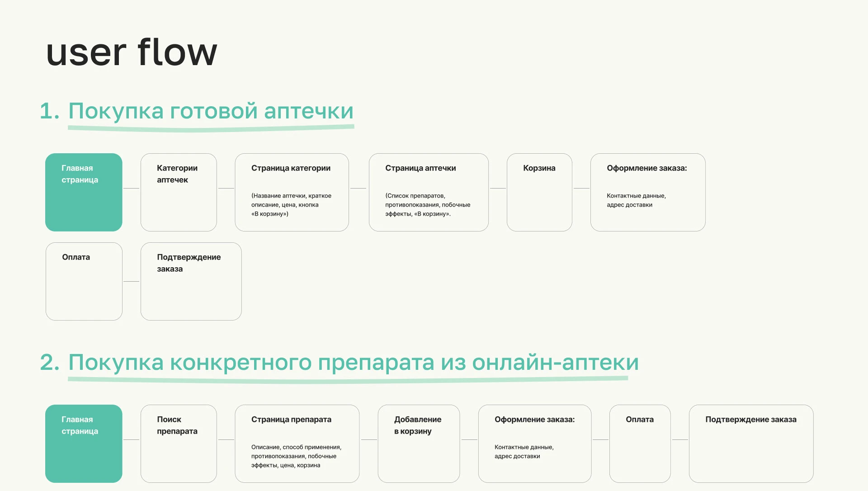Click the 'Оплата' card in first flow
868x491 pixels.
click(84, 281)
